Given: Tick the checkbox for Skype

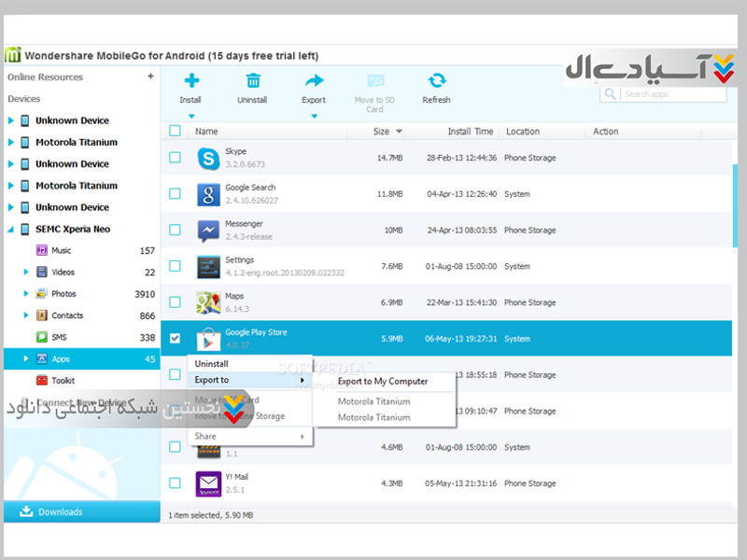Looking at the screenshot, I should point(175,158).
